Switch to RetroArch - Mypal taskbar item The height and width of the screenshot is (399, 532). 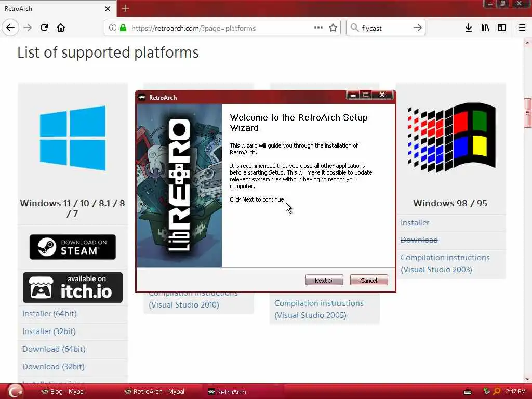click(155, 392)
